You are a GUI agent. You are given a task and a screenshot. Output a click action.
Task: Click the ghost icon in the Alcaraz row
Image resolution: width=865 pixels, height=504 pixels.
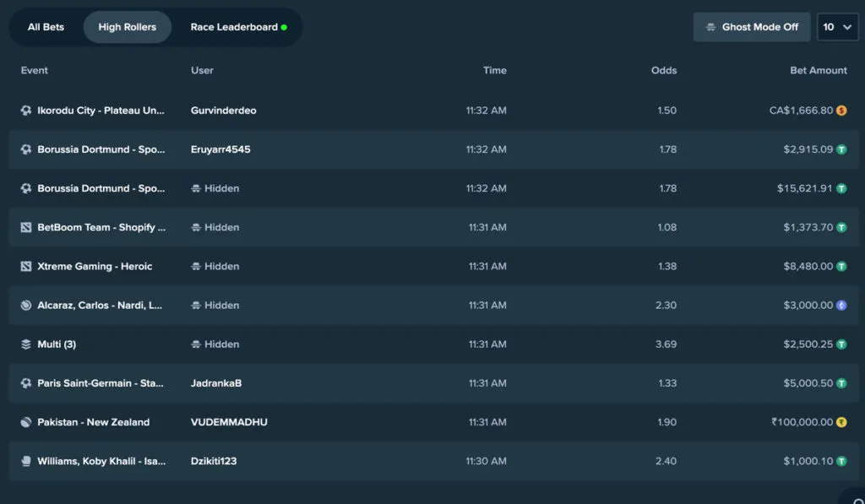click(x=196, y=306)
